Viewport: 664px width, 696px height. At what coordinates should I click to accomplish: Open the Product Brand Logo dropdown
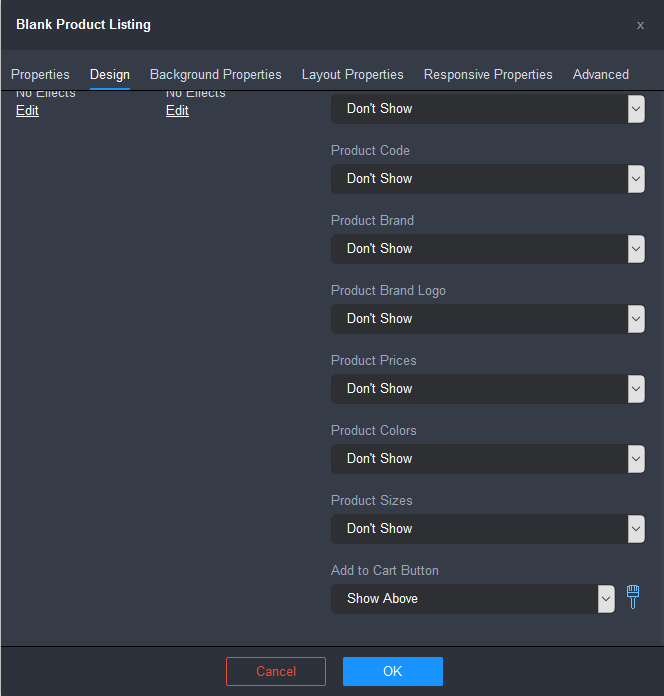(487, 319)
